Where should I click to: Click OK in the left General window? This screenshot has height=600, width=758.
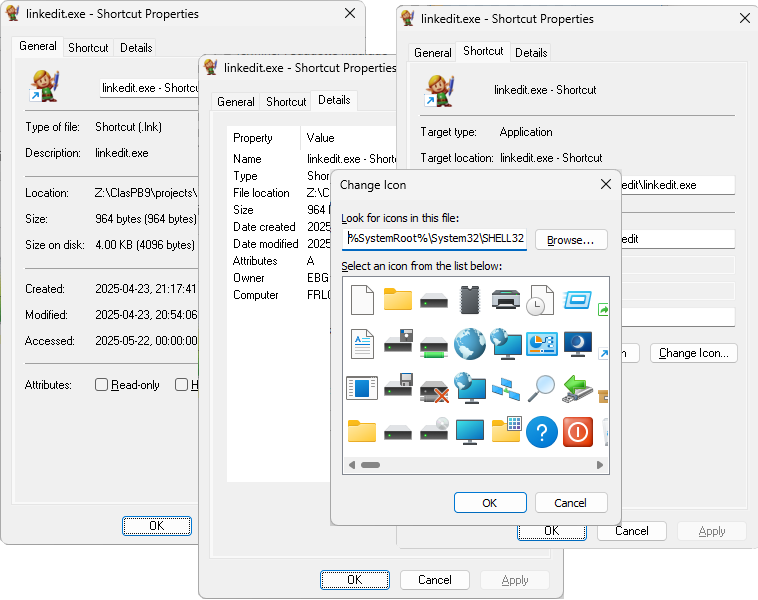point(157,526)
